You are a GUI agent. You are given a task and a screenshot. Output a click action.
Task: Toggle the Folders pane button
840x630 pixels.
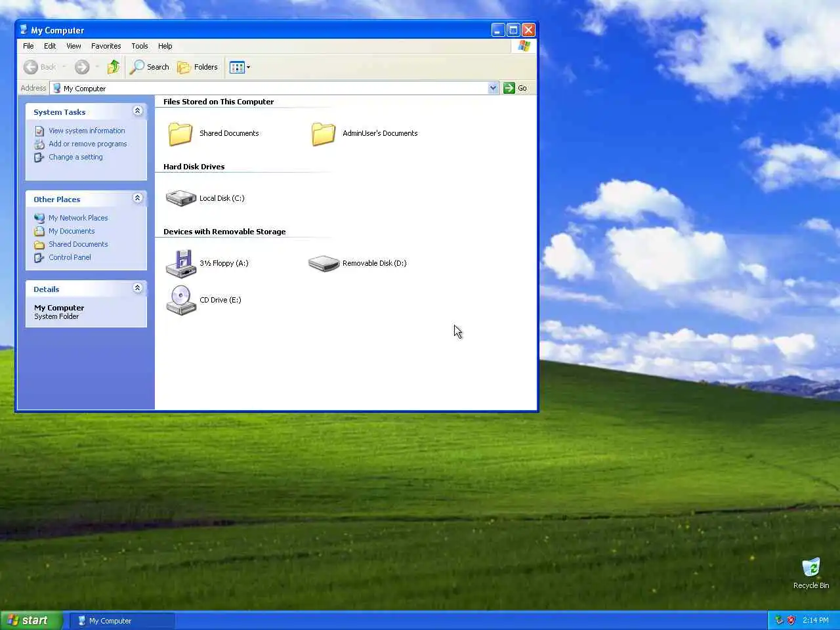(x=198, y=67)
